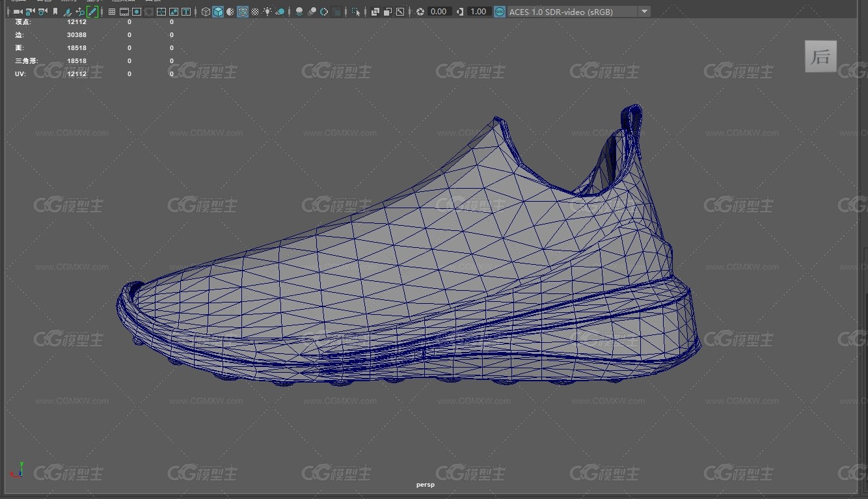This screenshot has height=499, width=868.
Task: Click the Screen Space Ambient Occlusion icon
Action: [299, 12]
